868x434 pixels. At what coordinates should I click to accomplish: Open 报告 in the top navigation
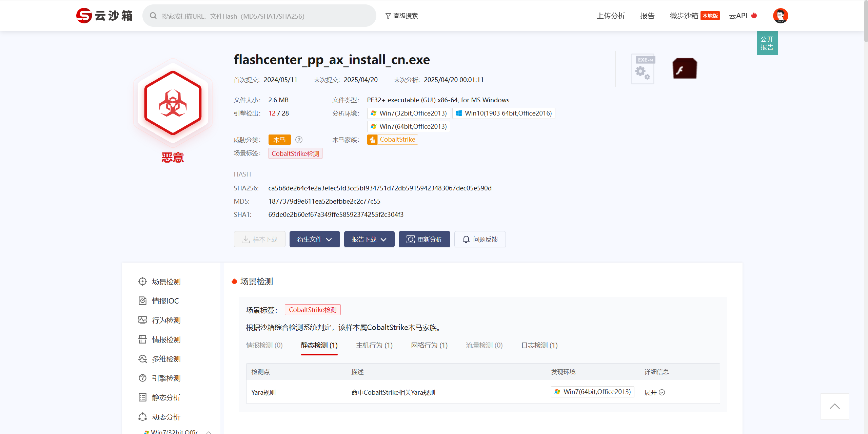point(647,16)
